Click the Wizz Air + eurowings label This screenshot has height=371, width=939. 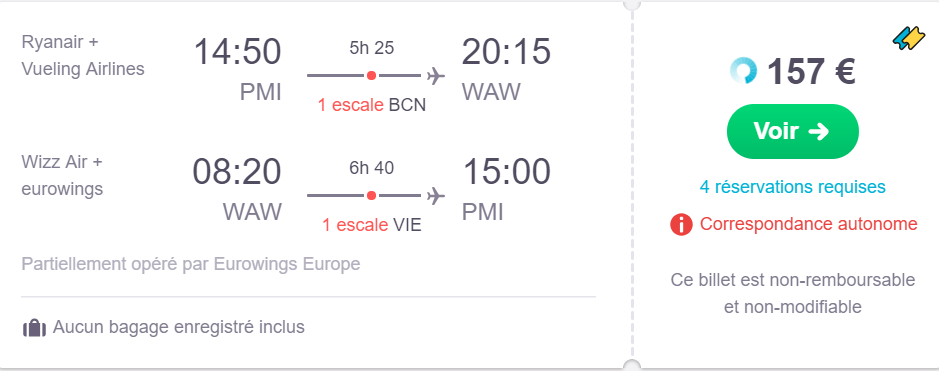[x=62, y=175]
